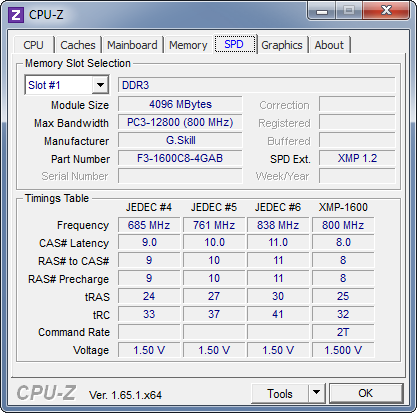Click the JEDEC #4 column header
417x413 pixels.
[x=149, y=207]
